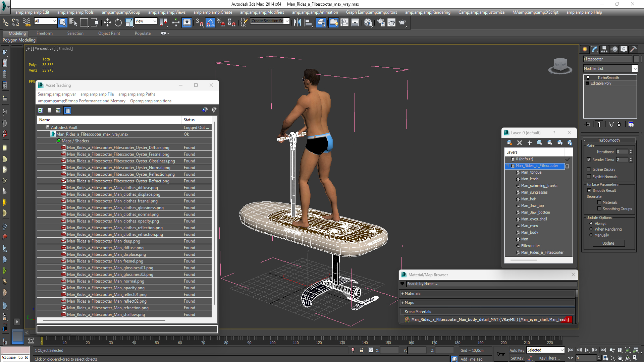Toggle the Render Iters checkbox
The width and height of the screenshot is (644, 362).
pyautogui.click(x=589, y=160)
